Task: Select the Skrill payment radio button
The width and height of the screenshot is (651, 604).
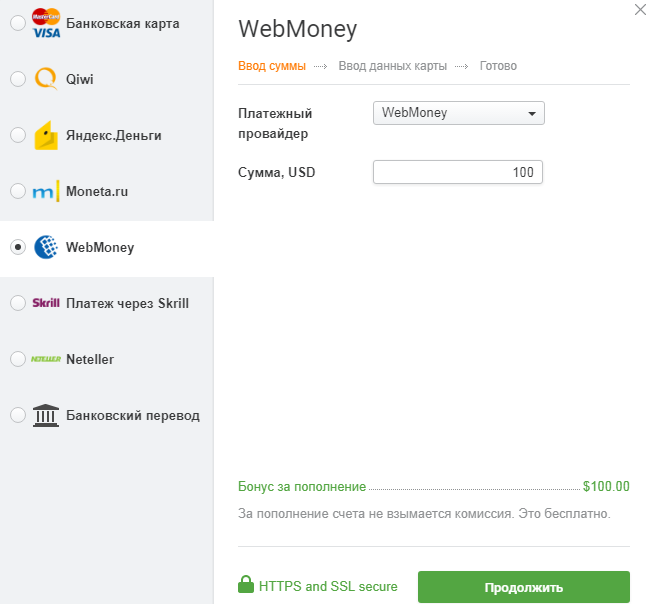Action: tap(18, 303)
